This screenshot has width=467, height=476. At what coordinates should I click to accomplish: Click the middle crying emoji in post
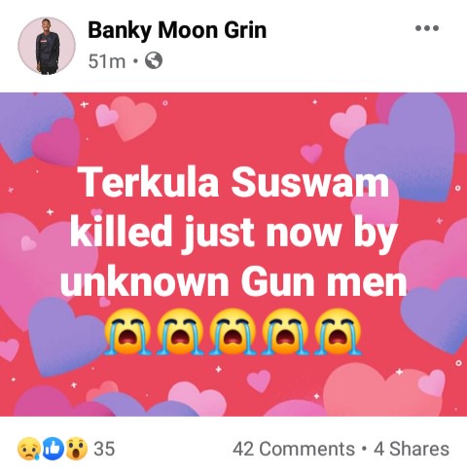[233, 331]
